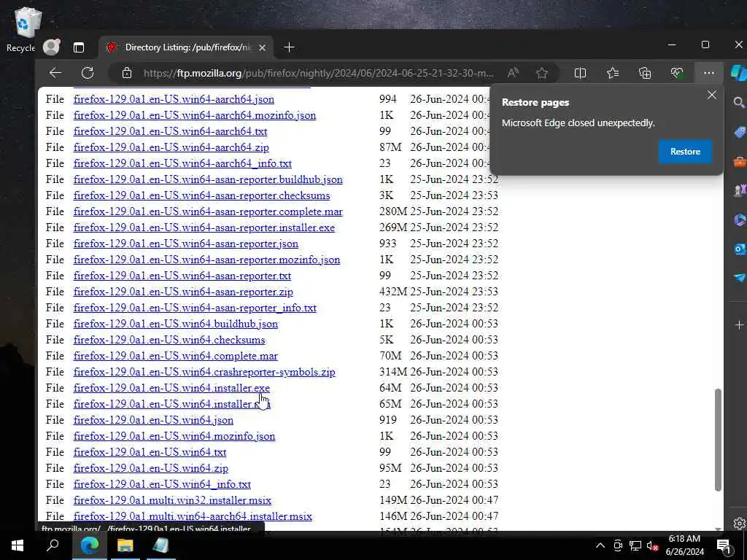Open win64-asan-reporter.zip link

click(183, 292)
